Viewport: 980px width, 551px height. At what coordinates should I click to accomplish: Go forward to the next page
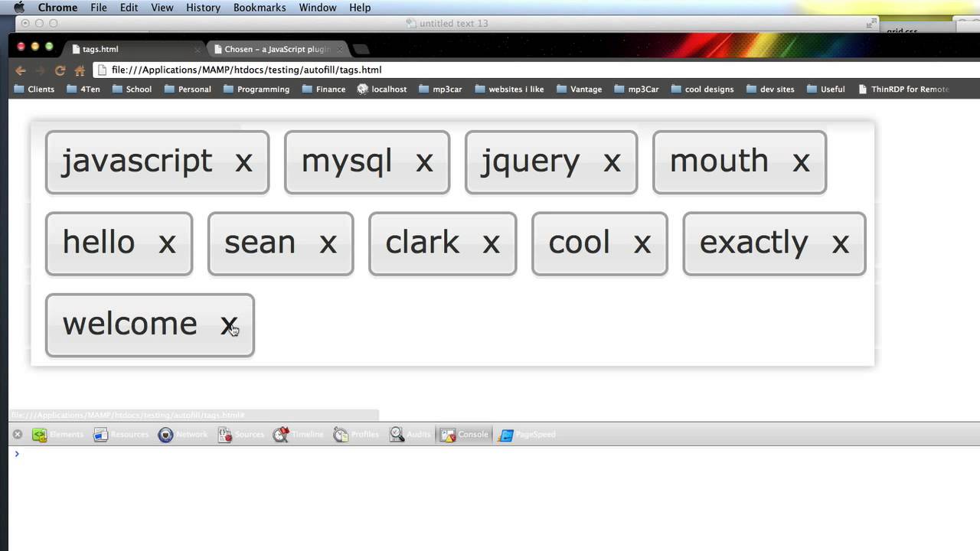(41, 70)
